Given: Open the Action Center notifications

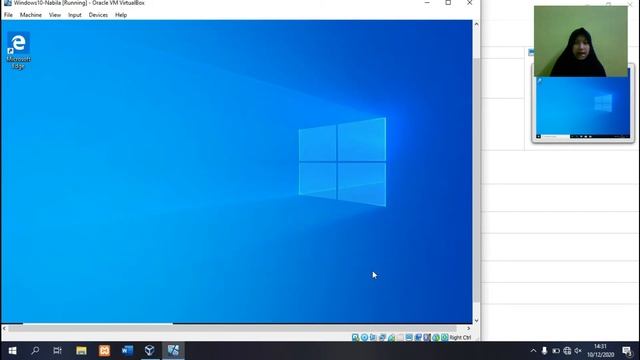Looking at the screenshot, I should coord(627,351).
